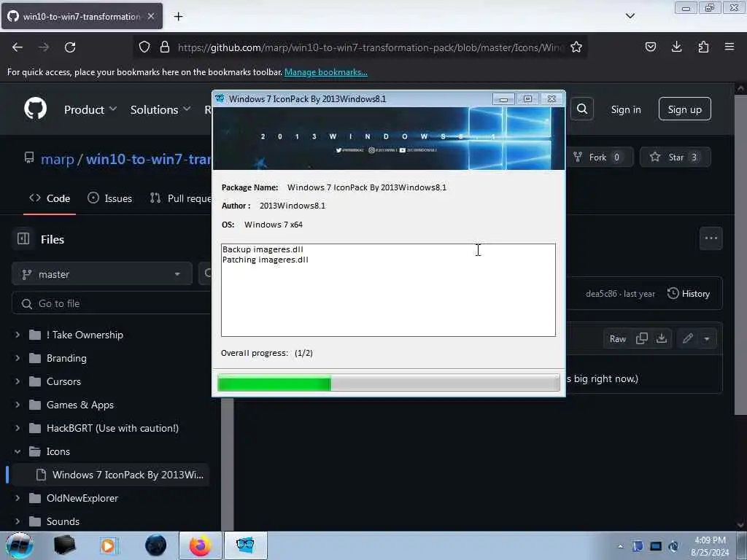Open the Product menu
The image size is (747, 560).
point(90,109)
